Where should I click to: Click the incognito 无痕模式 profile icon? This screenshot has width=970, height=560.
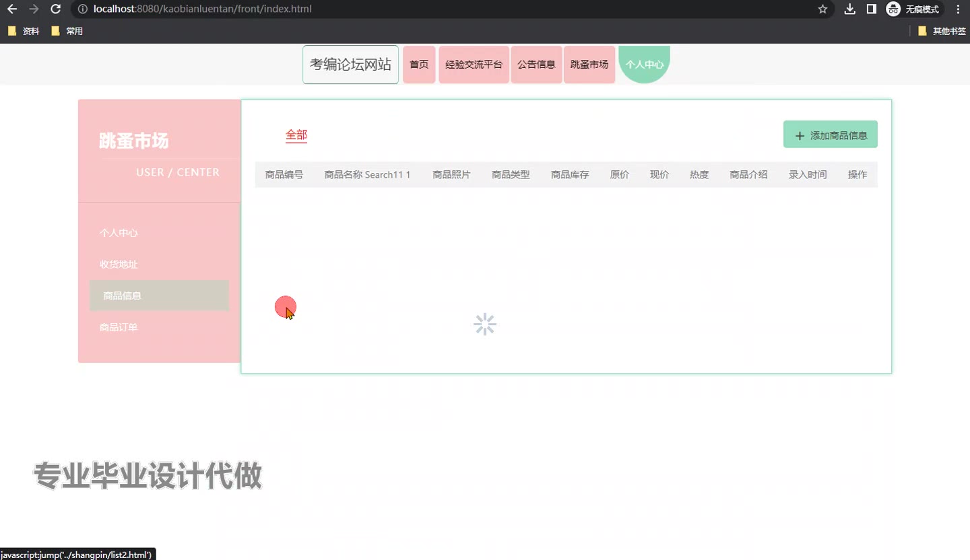click(913, 9)
